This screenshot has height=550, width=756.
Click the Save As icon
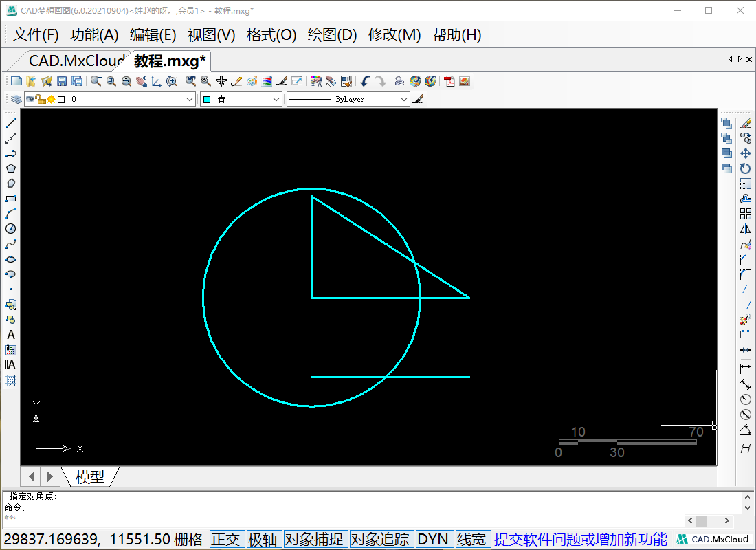77,81
